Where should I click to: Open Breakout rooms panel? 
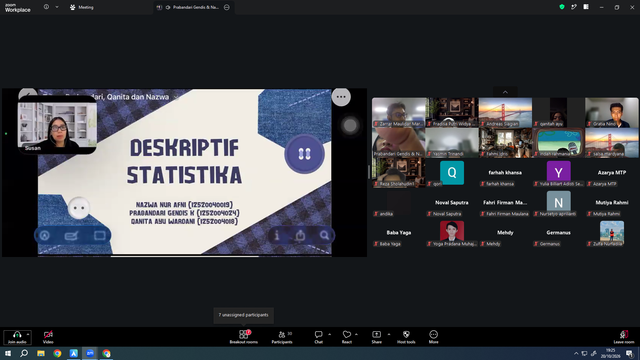pyautogui.click(x=243, y=337)
